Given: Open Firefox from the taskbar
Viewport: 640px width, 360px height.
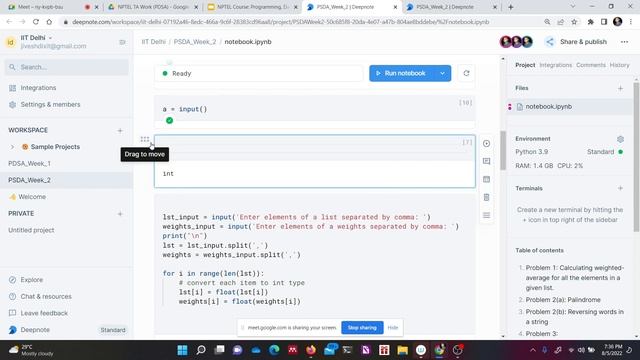Looking at the screenshot, I should pos(311,350).
